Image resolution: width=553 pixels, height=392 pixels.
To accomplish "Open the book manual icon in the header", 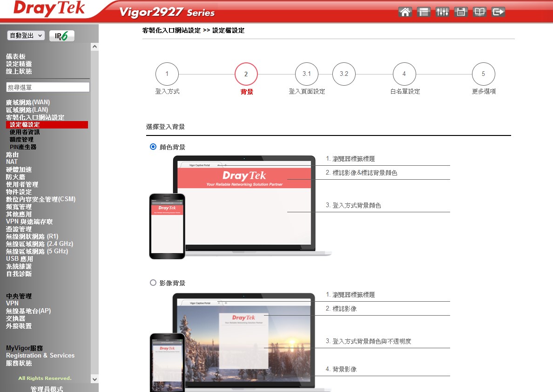I will pos(479,13).
